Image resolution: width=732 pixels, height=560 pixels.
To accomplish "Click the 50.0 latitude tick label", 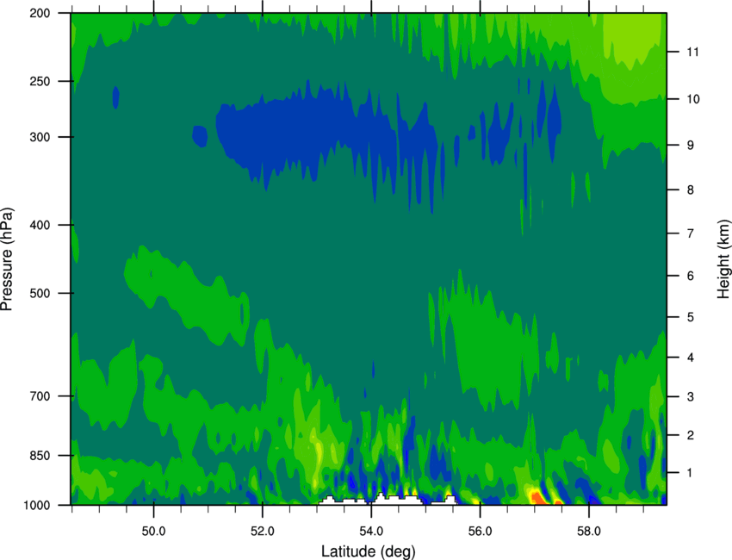I will coord(153,532).
